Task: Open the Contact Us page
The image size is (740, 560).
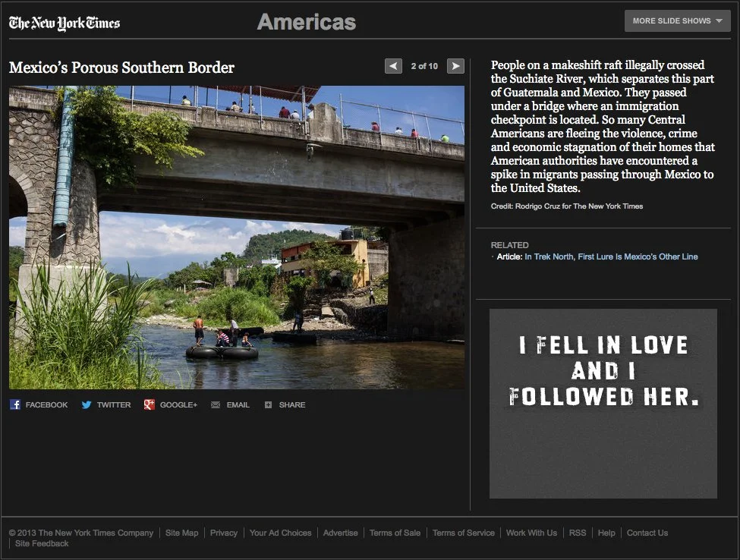Action: coord(647,533)
